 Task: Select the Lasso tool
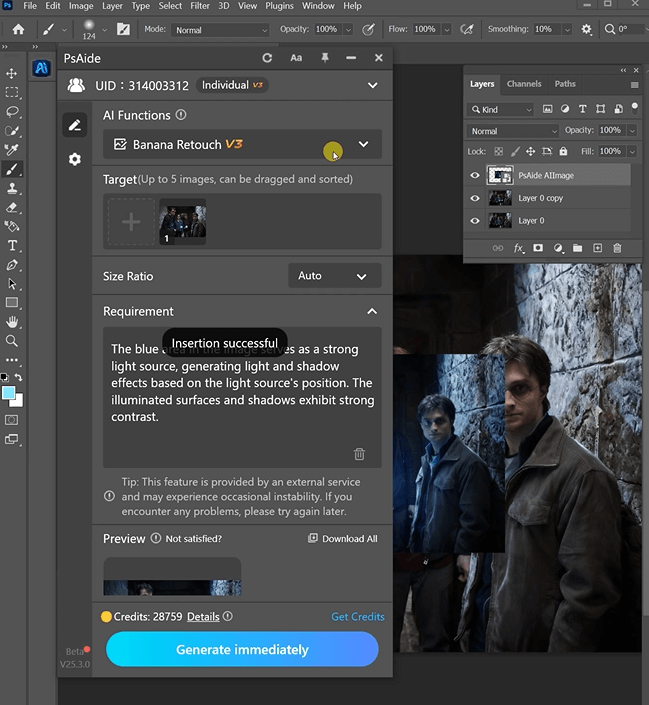[12, 111]
